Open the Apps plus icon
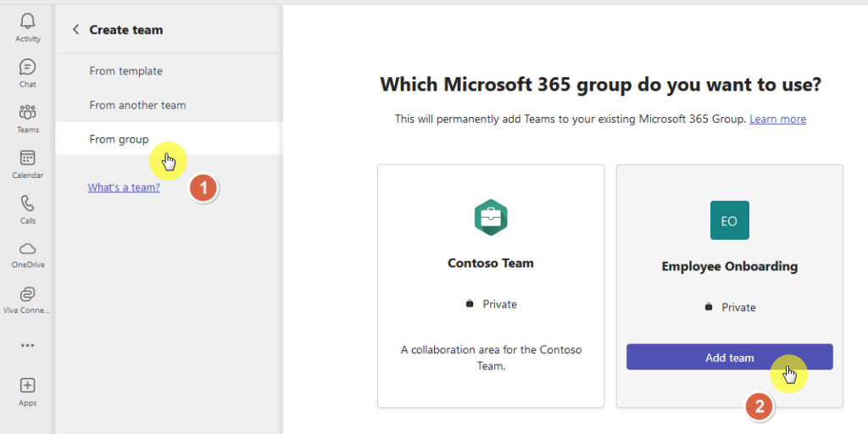 (x=27, y=386)
